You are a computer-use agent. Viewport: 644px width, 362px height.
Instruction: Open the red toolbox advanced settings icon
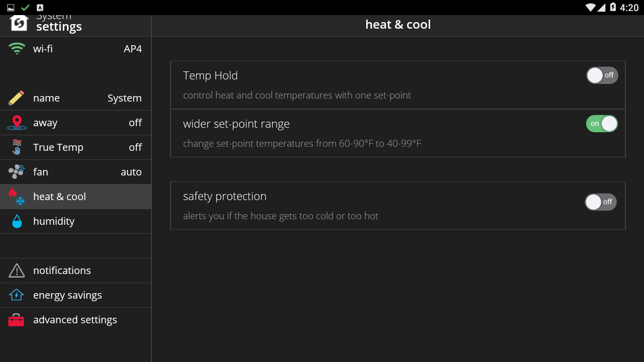16,320
